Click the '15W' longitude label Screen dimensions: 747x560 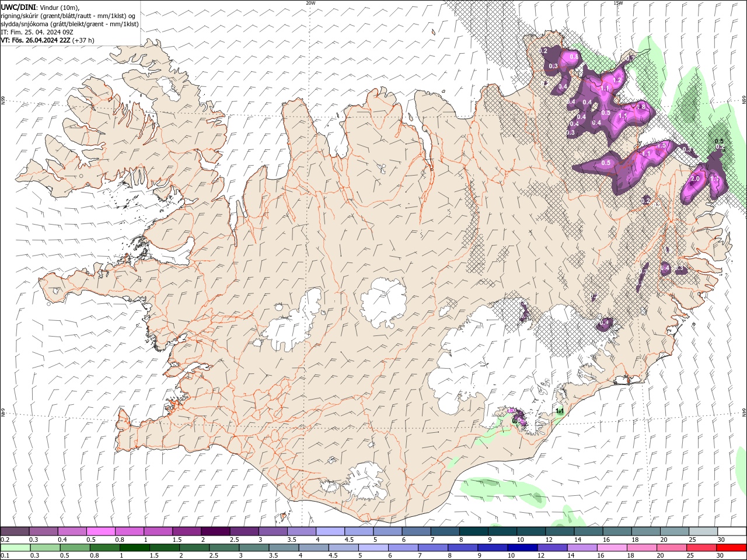coord(618,3)
